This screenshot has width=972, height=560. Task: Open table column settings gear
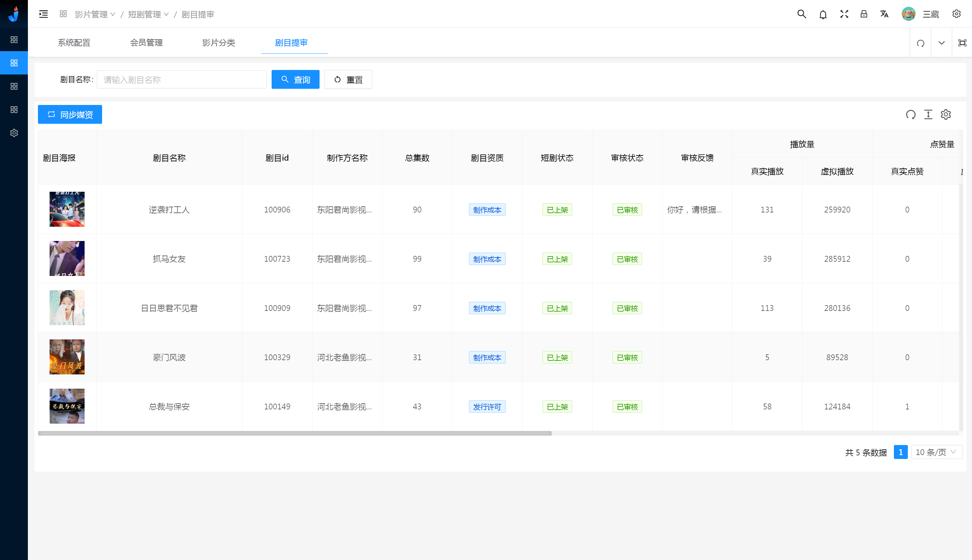pos(946,115)
